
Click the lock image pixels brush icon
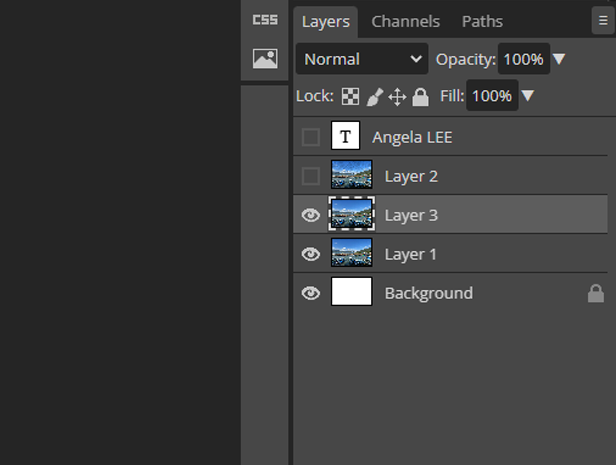(x=374, y=97)
